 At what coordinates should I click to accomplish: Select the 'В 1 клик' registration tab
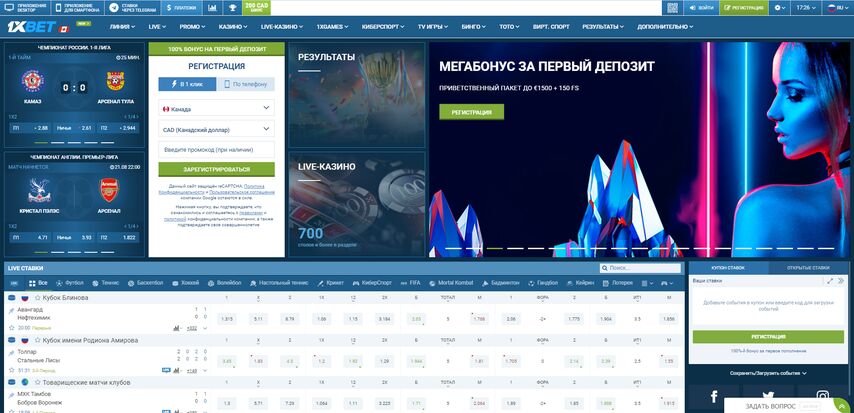pos(187,84)
